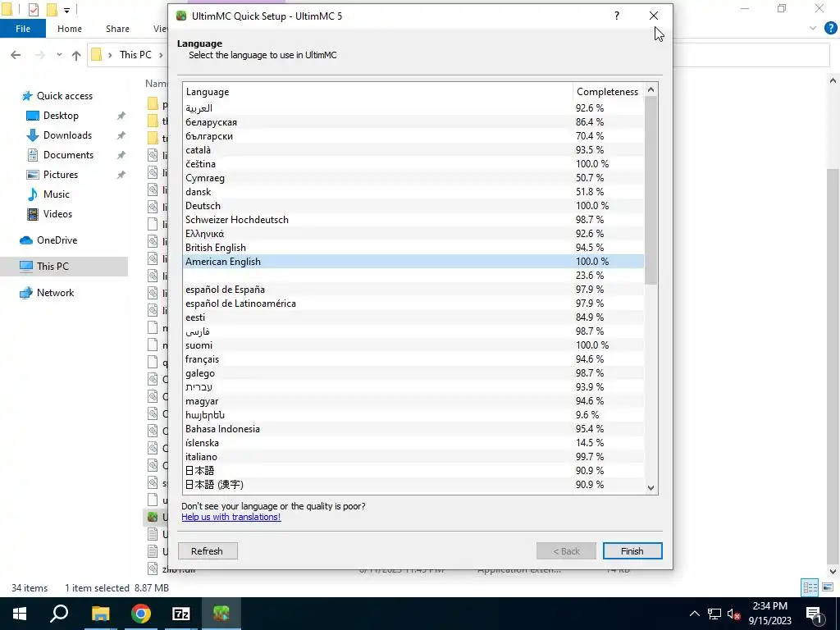The height and width of the screenshot is (630, 840).
Task: Select čeština in the language list
Action: click(413, 164)
